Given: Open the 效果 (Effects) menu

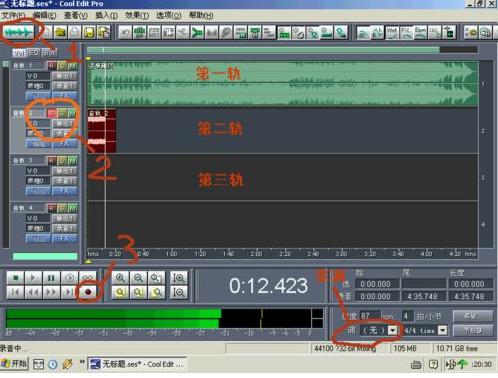Looking at the screenshot, I should coord(137,15).
